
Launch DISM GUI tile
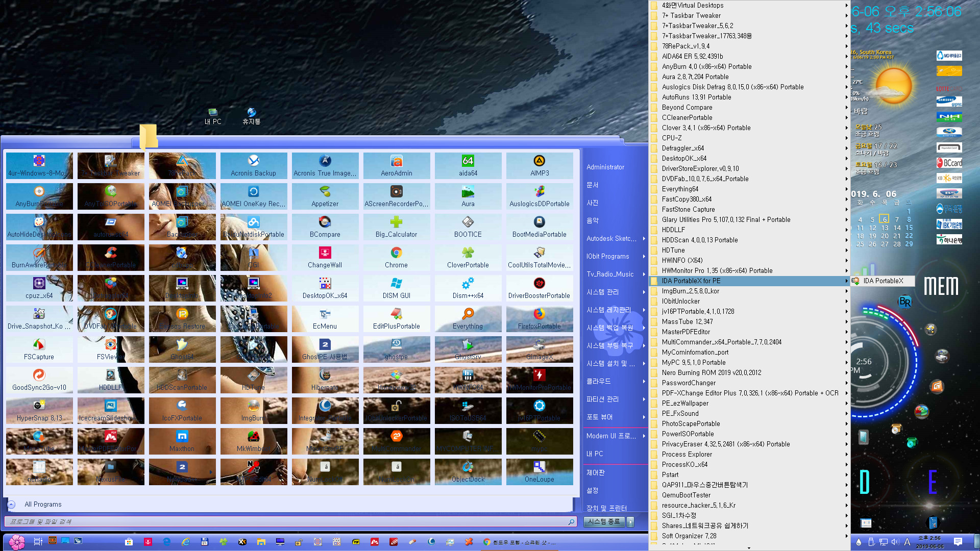tap(397, 288)
